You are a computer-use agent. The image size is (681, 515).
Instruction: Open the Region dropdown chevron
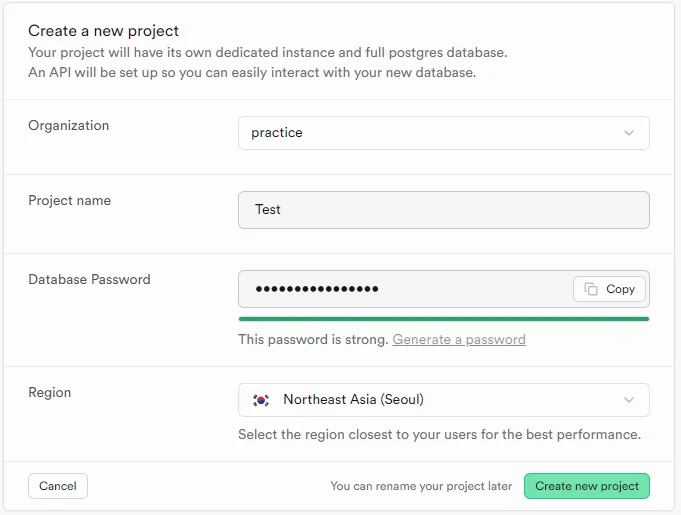coord(629,400)
